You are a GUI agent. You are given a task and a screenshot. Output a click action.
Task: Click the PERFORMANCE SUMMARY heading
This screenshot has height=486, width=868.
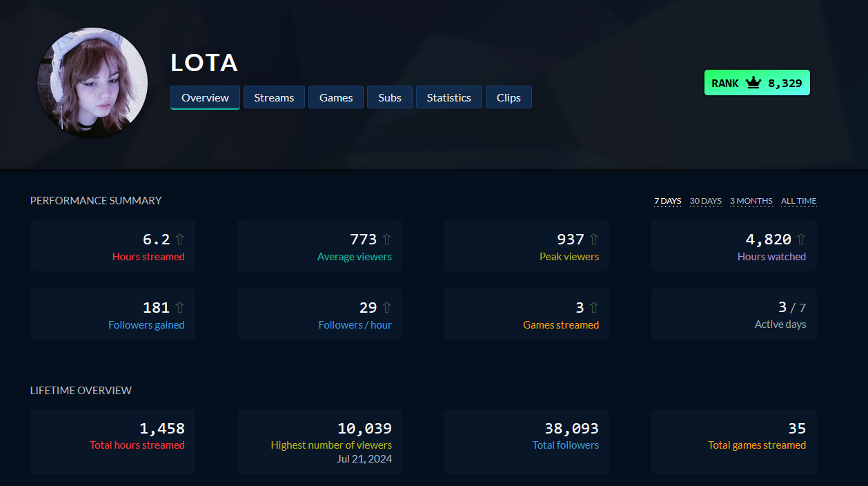tap(96, 200)
